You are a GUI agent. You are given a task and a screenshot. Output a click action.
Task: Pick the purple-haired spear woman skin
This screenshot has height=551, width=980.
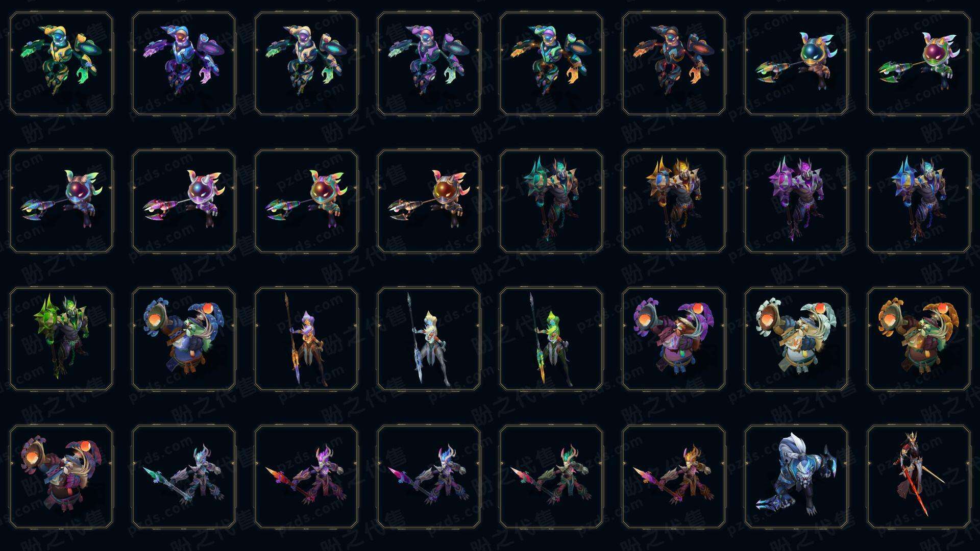[306, 339]
